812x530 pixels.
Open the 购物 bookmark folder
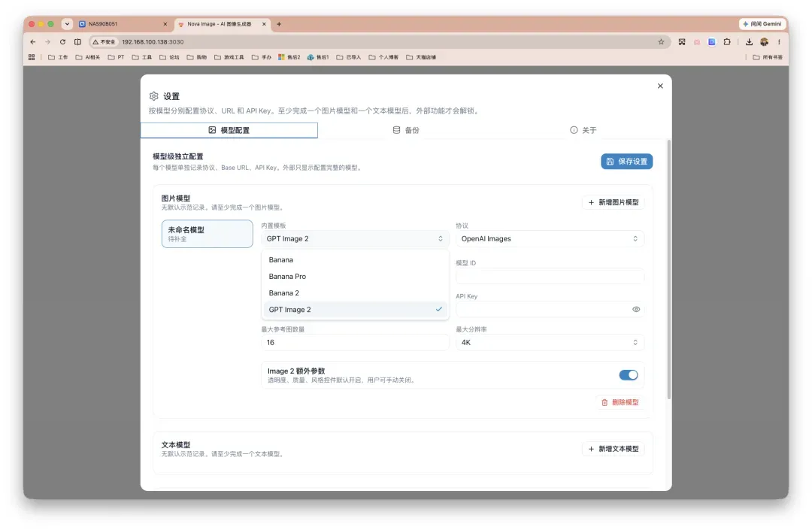(x=197, y=57)
